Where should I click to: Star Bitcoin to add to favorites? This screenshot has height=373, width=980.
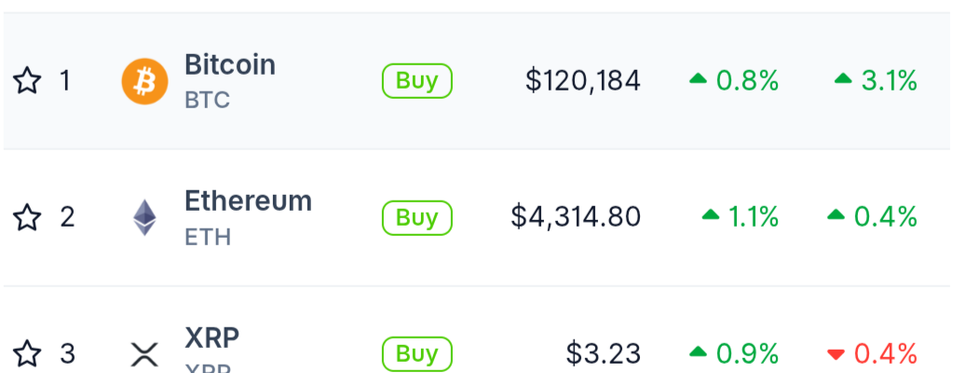coord(27,81)
